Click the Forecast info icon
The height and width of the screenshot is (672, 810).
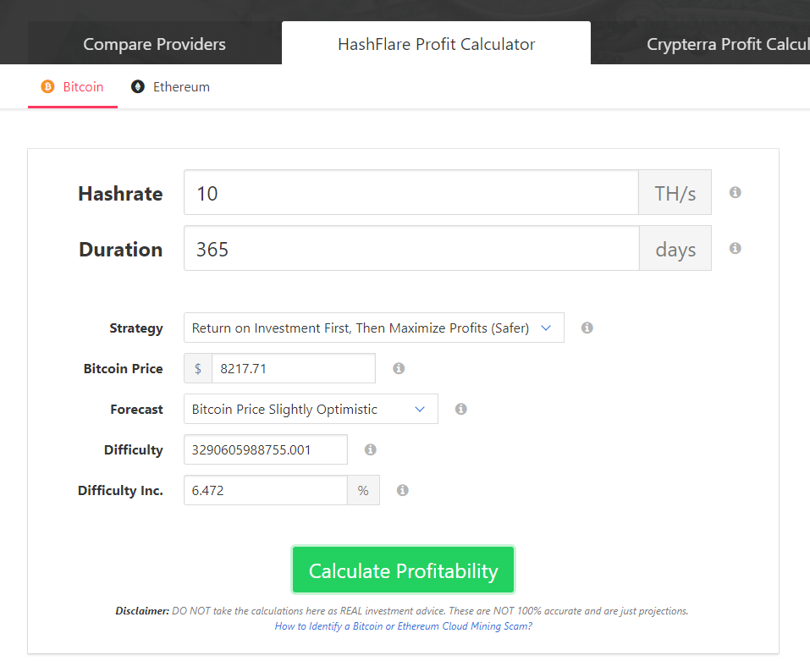point(460,409)
